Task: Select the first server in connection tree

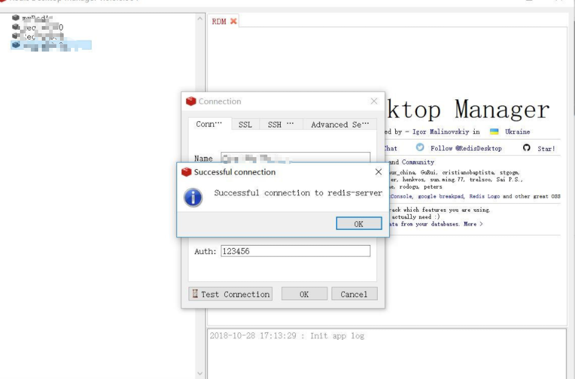Action: [x=34, y=18]
